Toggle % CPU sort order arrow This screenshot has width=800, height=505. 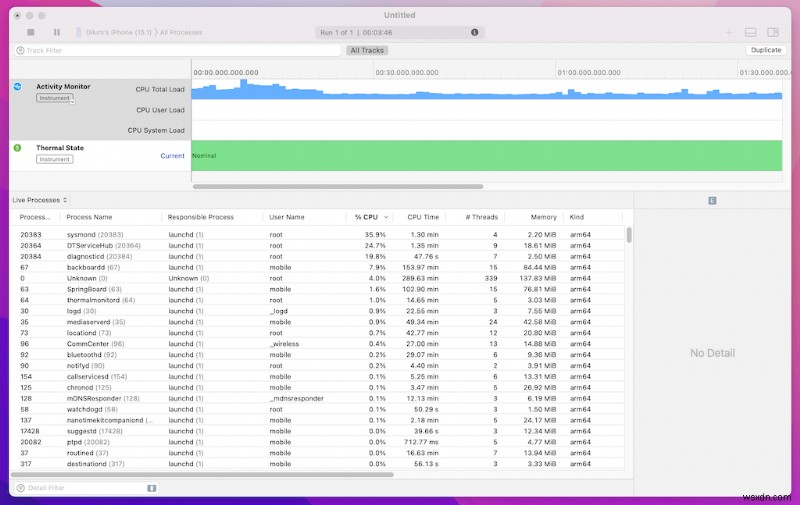click(386, 217)
